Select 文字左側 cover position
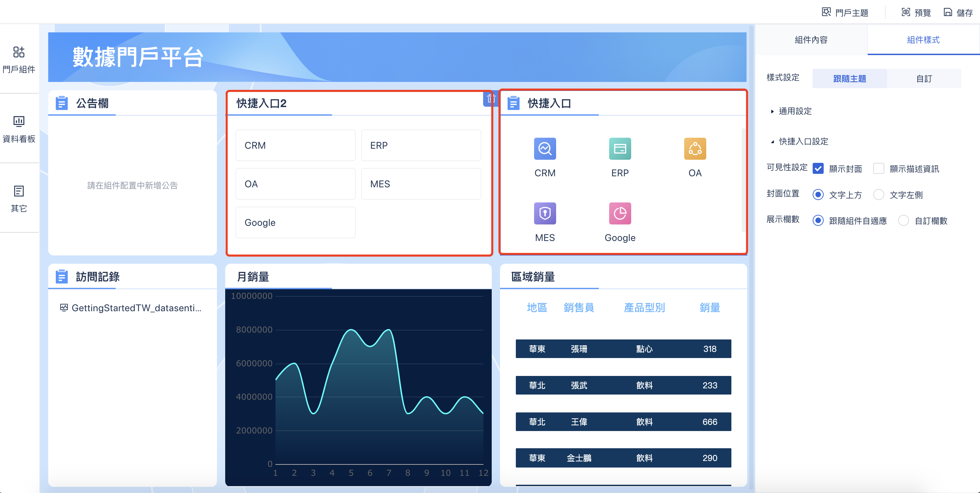Screen dimensions: 980x493 coord(878,195)
